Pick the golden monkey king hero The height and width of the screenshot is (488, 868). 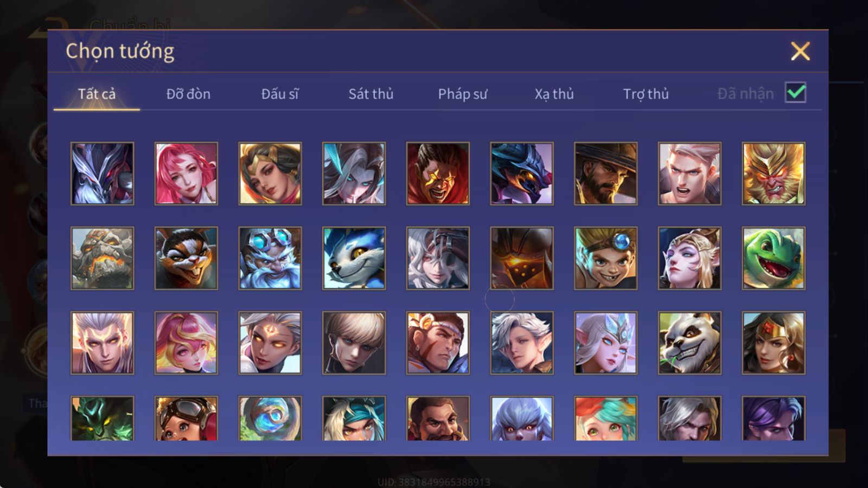(x=774, y=174)
